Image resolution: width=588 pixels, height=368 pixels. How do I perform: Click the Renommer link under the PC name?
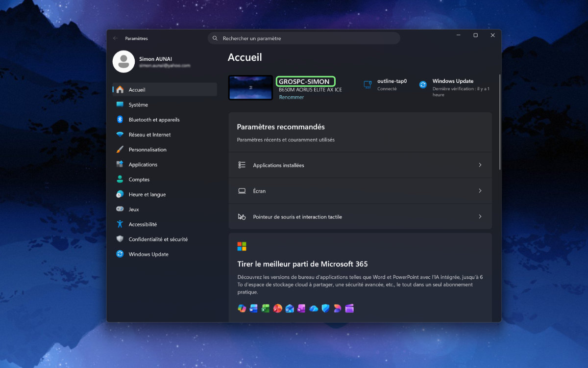292,97
